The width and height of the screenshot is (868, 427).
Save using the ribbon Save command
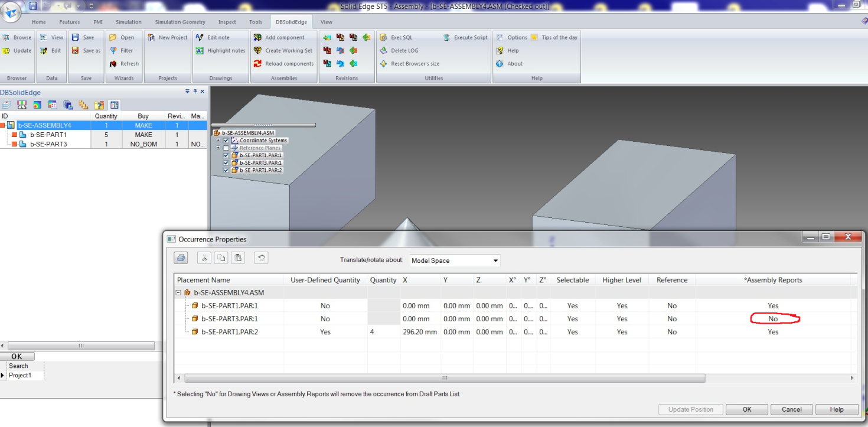point(83,38)
